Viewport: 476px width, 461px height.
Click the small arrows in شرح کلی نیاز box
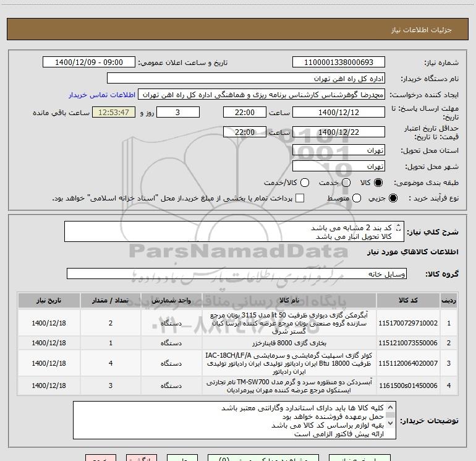tap(399, 227)
